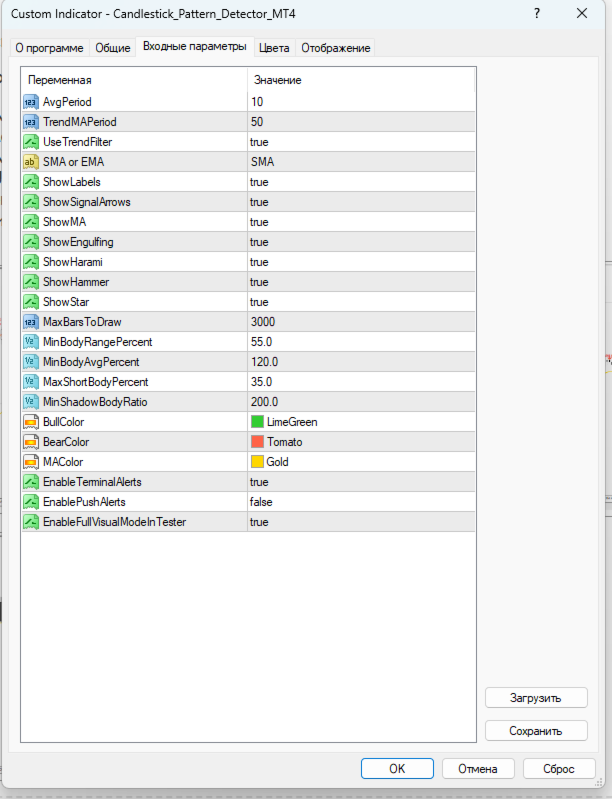The width and height of the screenshot is (612, 799).
Task: Switch to the О программе tab
Action: (49, 48)
